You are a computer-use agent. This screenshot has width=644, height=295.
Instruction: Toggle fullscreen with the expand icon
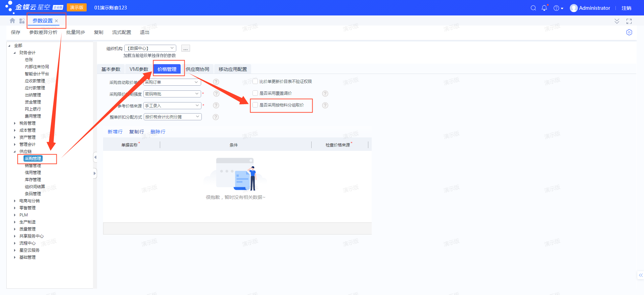point(629,21)
